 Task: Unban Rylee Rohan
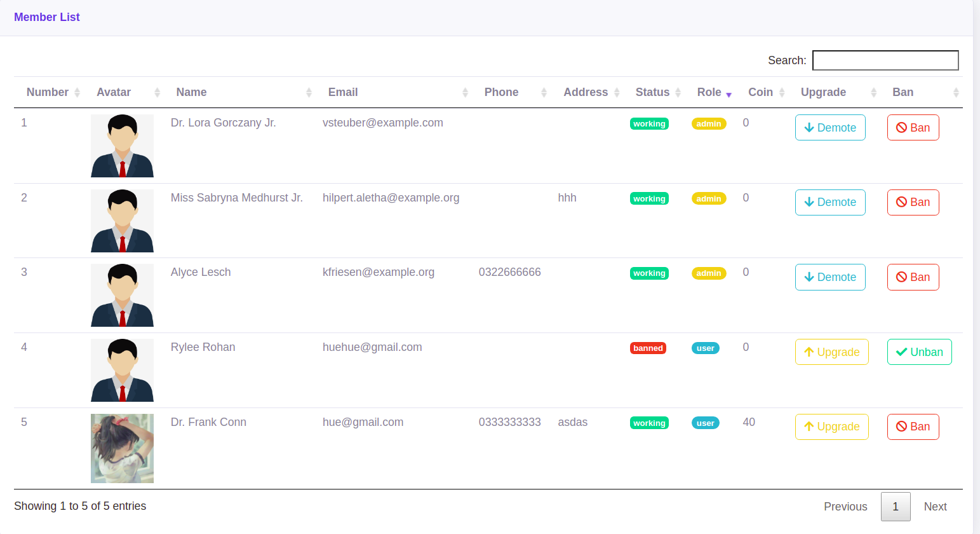pos(919,352)
